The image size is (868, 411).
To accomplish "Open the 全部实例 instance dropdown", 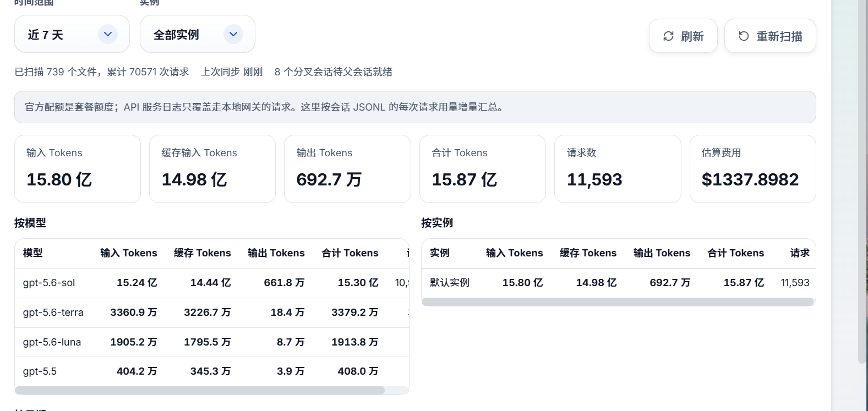I will 198,34.
